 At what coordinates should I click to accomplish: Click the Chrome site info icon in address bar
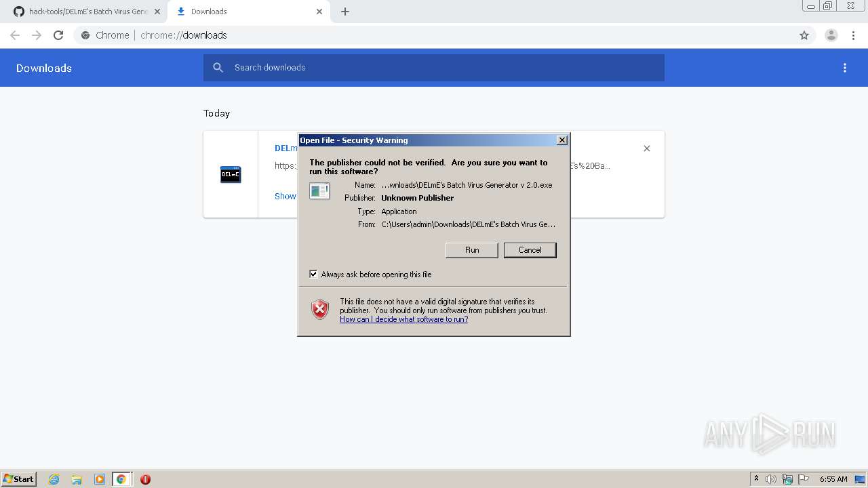(x=85, y=35)
